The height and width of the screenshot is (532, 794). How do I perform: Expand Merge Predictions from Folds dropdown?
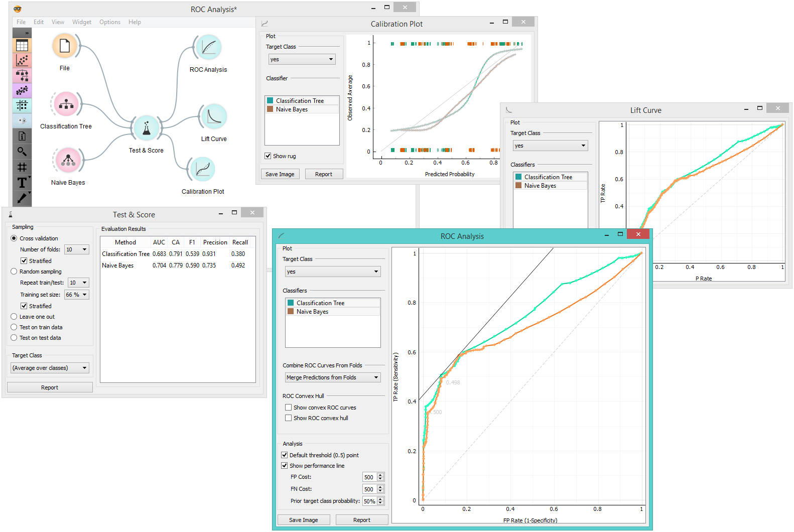point(333,377)
